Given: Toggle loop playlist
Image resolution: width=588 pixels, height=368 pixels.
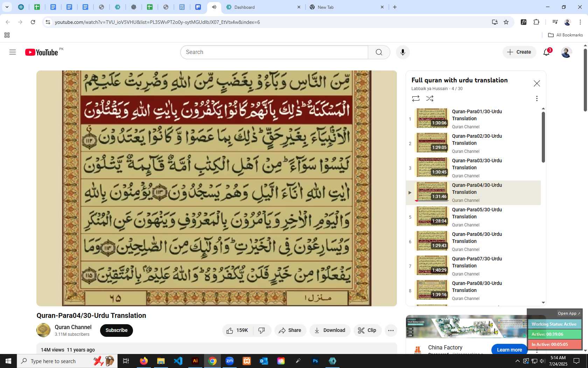Looking at the screenshot, I should point(416,98).
